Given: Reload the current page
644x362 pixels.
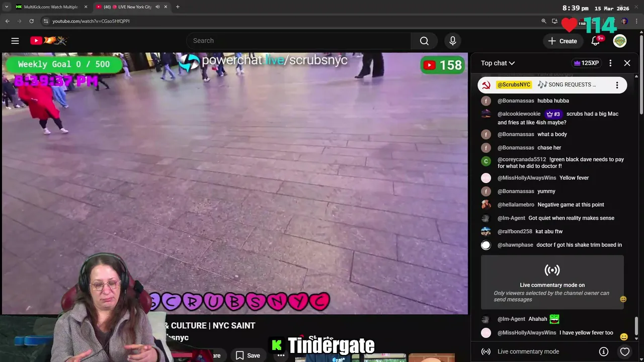Looking at the screenshot, I should 31,21.
